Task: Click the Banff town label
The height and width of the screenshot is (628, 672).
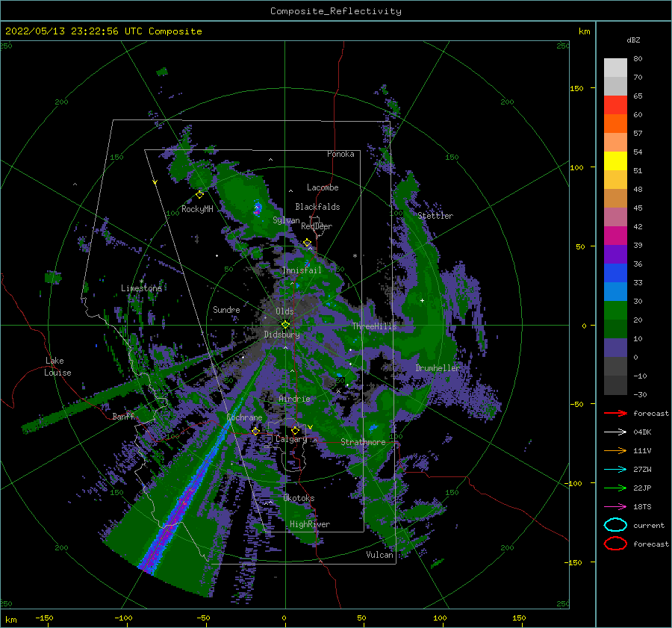Action: [x=123, y=416]
